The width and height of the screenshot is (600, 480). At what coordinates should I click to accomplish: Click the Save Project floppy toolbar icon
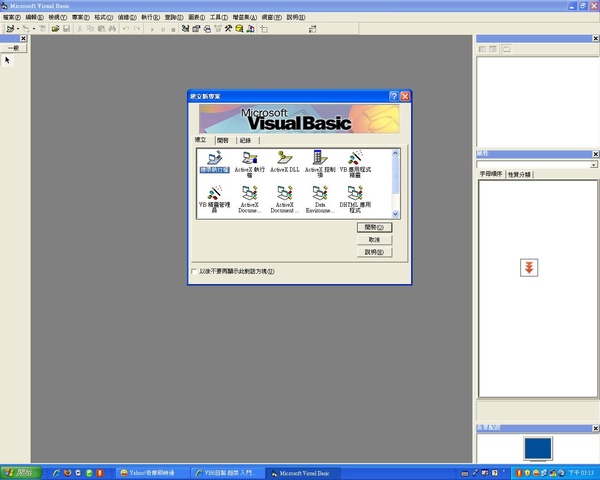(67, 29)
